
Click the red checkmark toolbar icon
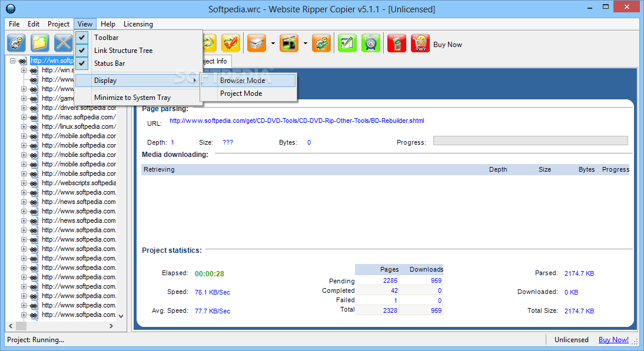pos(231,43)
